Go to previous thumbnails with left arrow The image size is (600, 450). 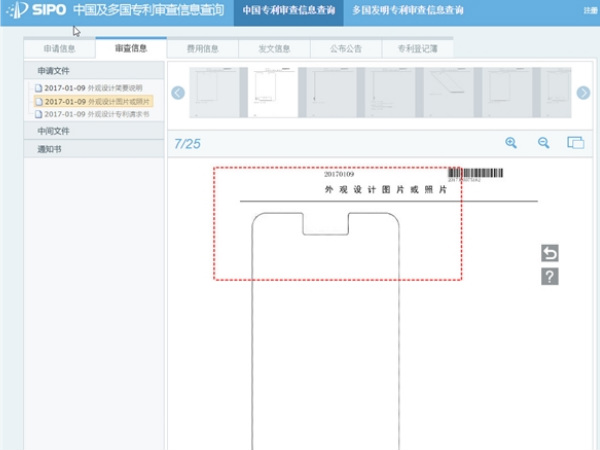click(178, 93)
